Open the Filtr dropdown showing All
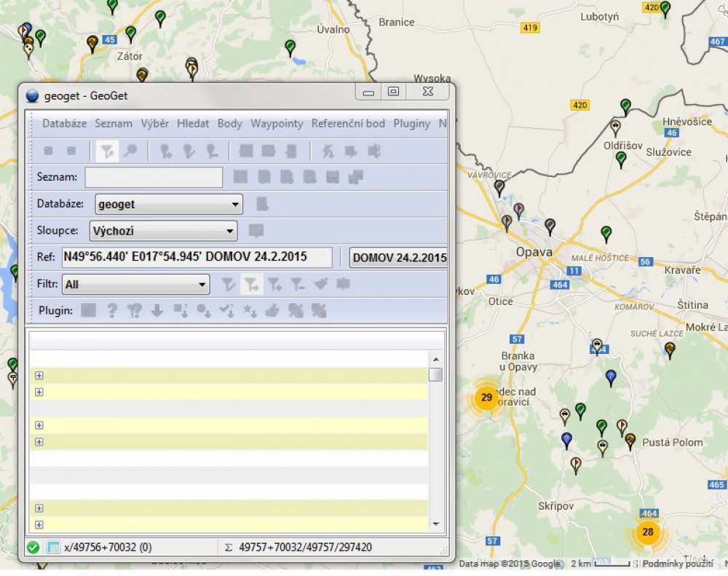This screenshot has height=576, width=728. (x=135, y=284)
